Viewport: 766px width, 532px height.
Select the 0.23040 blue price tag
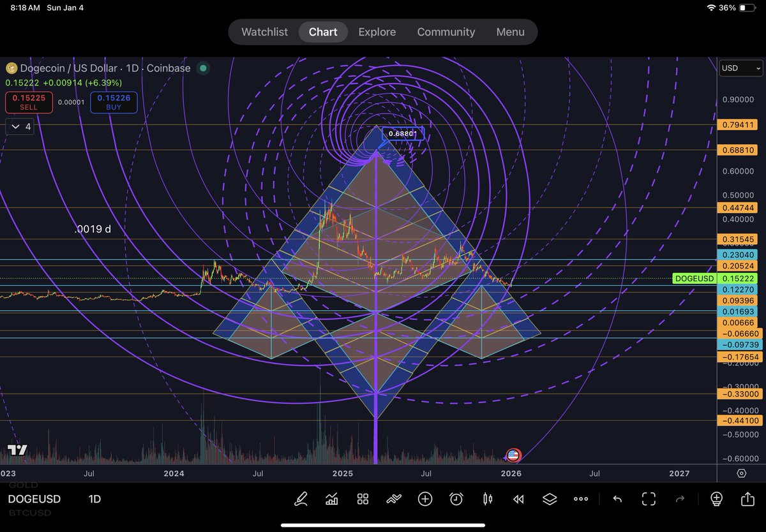click(x=737, y=255)
